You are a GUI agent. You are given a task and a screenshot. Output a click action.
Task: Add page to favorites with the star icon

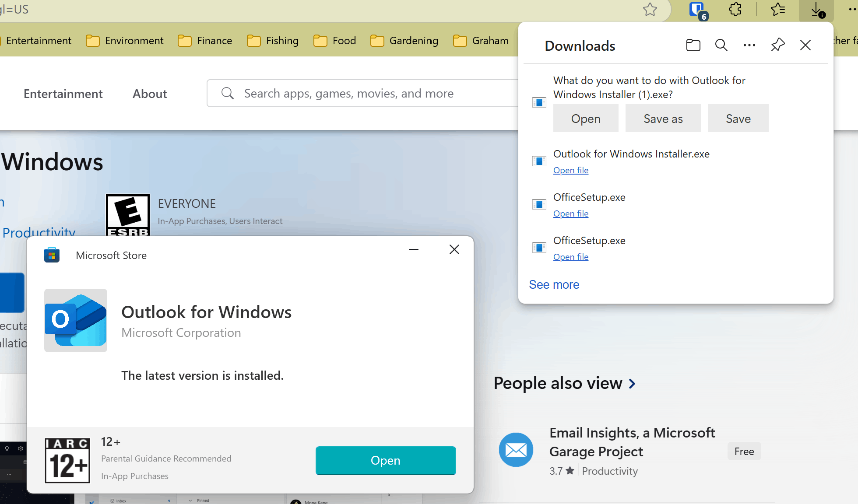coord(650,9)
